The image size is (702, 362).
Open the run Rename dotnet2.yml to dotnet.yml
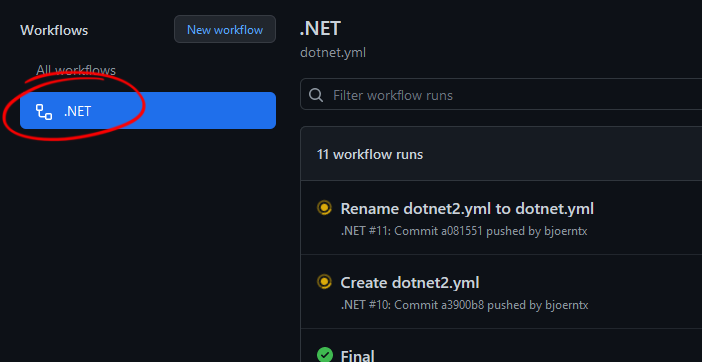click(x=467, y=209)
